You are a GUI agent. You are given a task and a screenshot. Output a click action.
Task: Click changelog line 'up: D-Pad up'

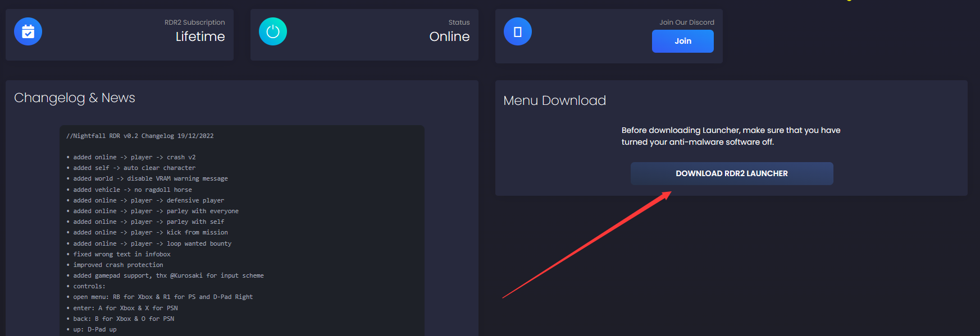click(92, 329)
